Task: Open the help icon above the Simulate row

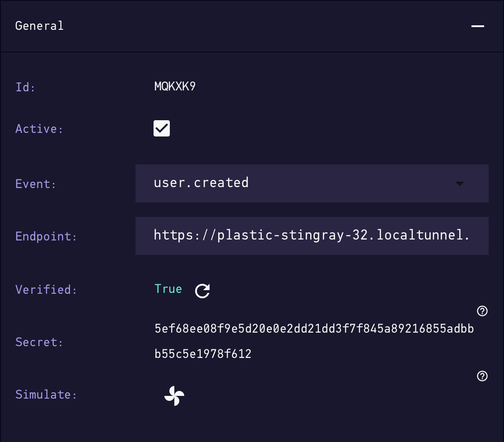Action: 482,376
